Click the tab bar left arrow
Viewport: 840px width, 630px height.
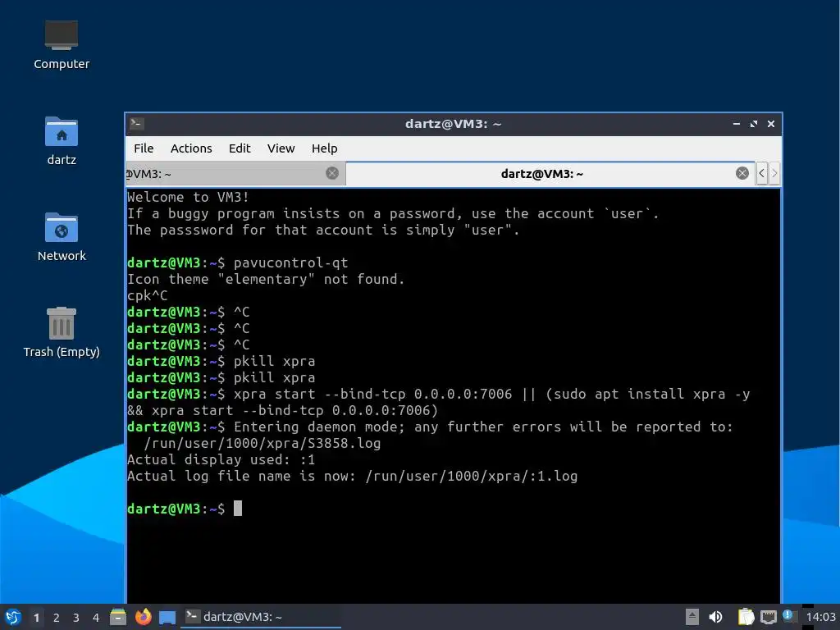coord(761,173)
